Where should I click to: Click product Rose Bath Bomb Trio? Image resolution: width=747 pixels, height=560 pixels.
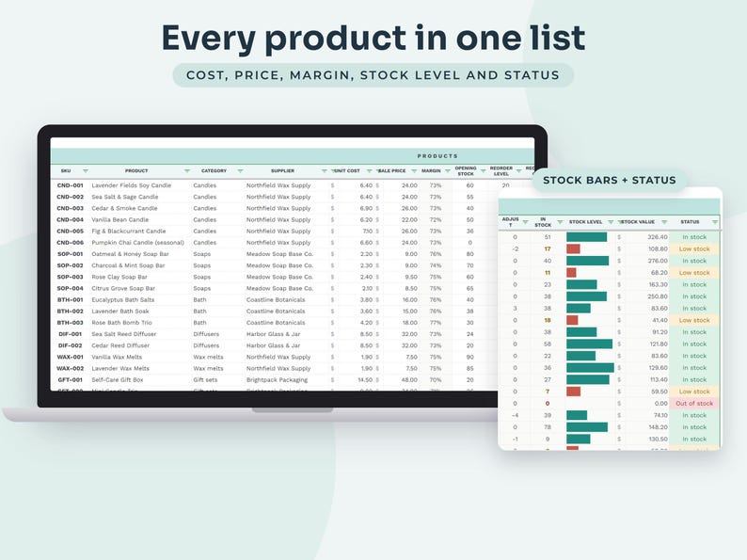point(121,323)
